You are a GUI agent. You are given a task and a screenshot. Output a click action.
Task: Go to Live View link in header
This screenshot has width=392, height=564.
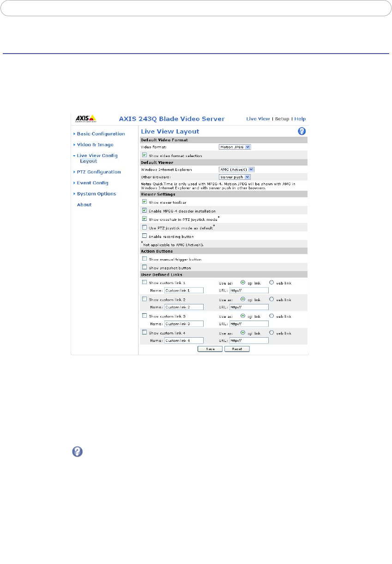click(258, 119)
